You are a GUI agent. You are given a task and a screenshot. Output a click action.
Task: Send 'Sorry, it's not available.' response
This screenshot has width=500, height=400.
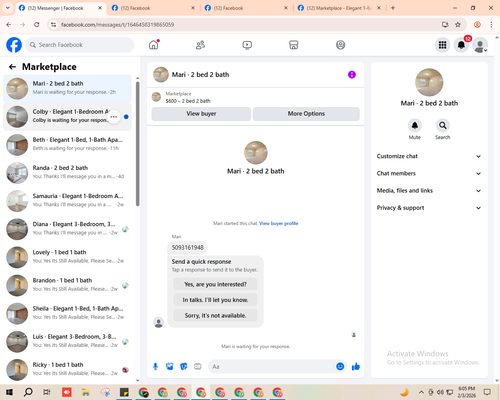[x=215, y=315]
